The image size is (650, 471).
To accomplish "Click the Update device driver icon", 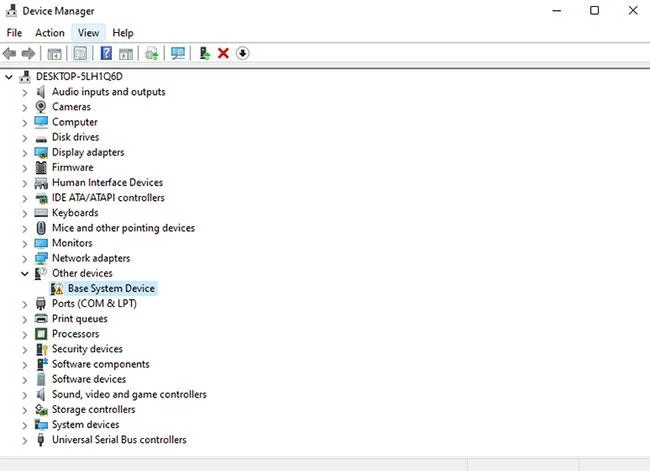I will [152, 53].
